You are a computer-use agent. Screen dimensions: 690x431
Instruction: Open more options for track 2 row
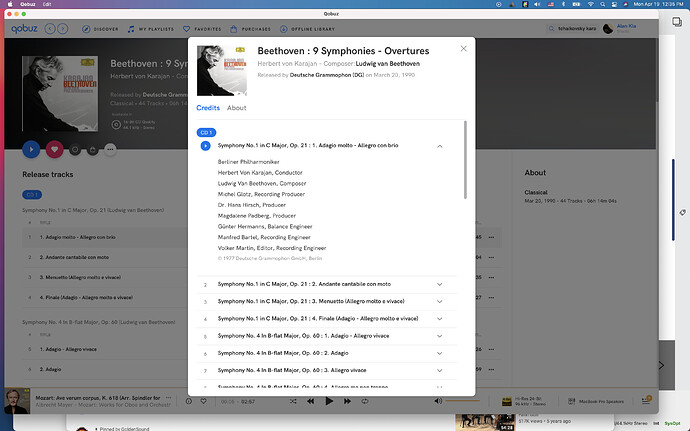point(491,258)
